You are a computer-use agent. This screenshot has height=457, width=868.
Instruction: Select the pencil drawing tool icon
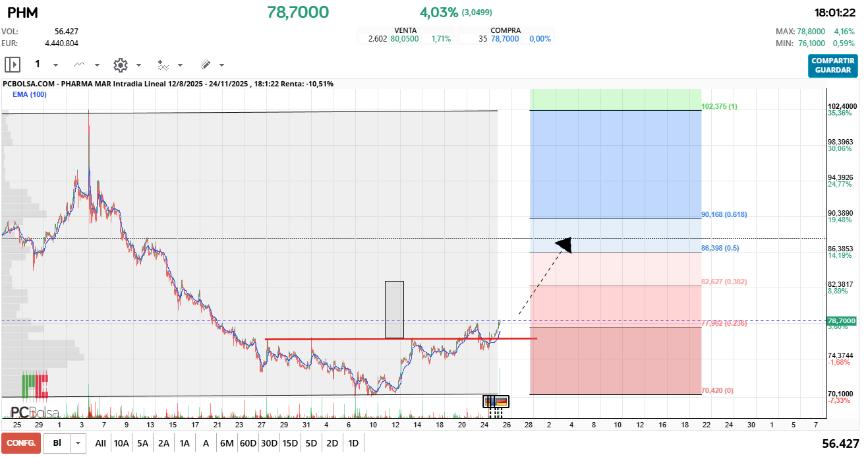coord(205,65)
